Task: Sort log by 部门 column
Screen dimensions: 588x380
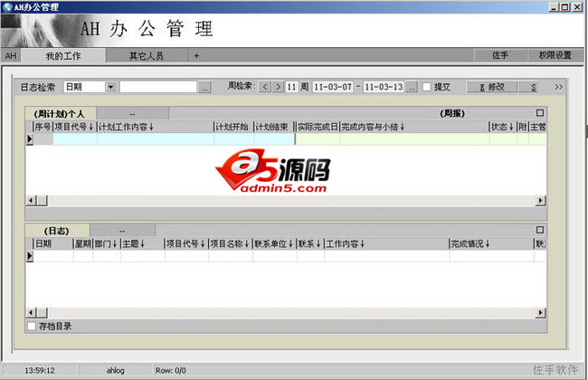Action: 107,243
